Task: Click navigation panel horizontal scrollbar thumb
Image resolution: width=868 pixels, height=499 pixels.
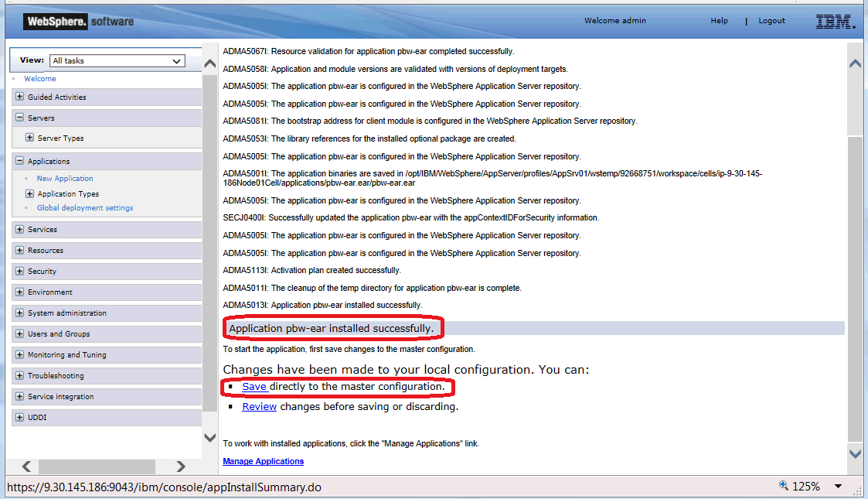Action: 97,467
